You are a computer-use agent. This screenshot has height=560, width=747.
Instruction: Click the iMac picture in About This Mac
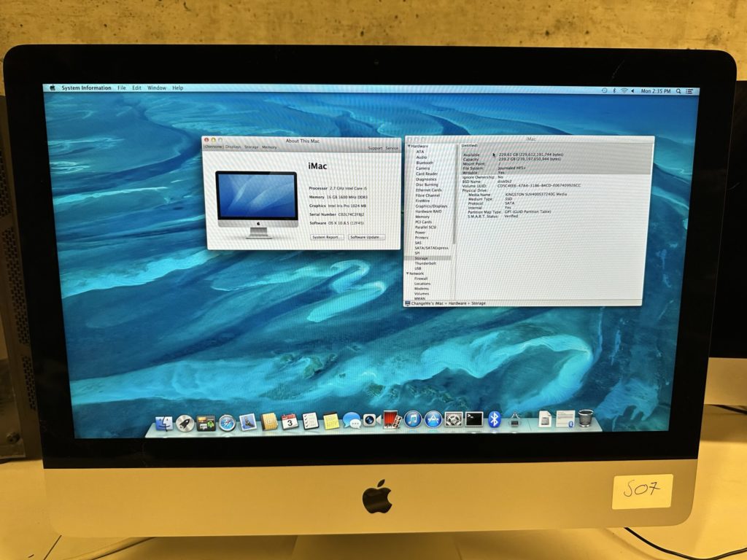[257, 204]
